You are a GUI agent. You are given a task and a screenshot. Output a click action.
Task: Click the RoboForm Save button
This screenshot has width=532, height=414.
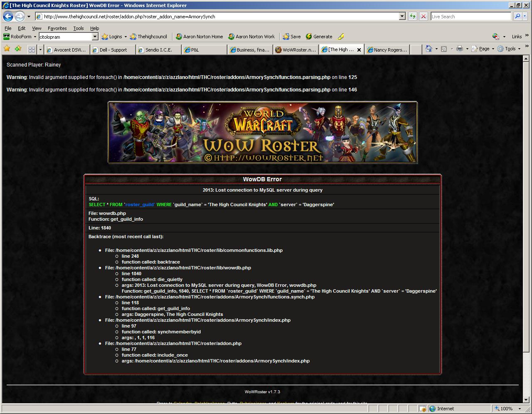292,37
